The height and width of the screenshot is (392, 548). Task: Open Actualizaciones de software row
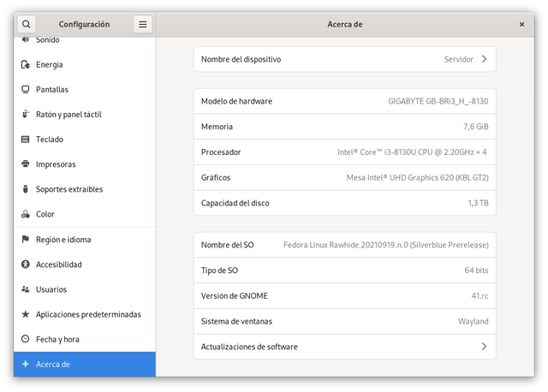point(344,347)
